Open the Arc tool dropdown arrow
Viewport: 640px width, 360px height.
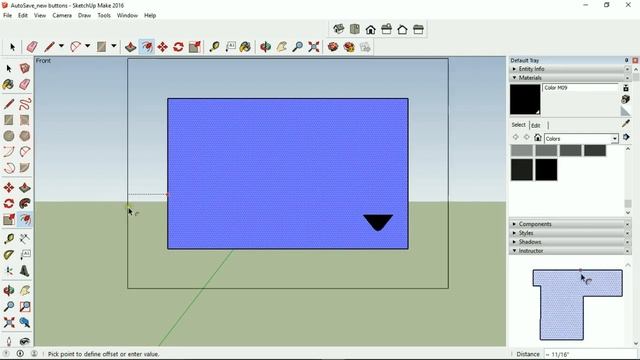point(87,46)
